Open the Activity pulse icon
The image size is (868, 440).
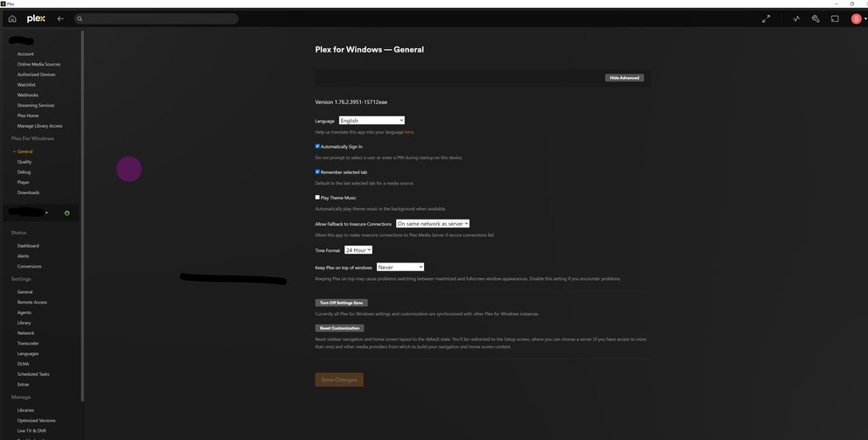pyautogui.click(x=796, y=19)
